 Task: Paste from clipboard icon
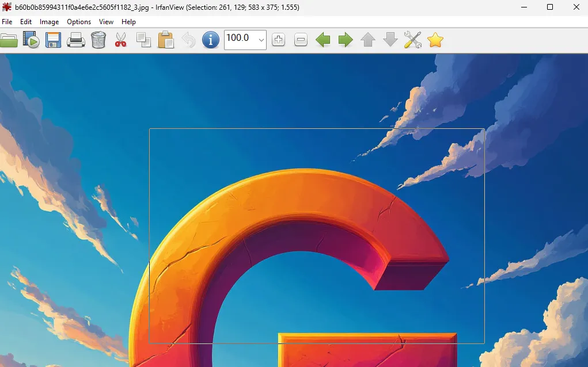click(x=166, y=40)
